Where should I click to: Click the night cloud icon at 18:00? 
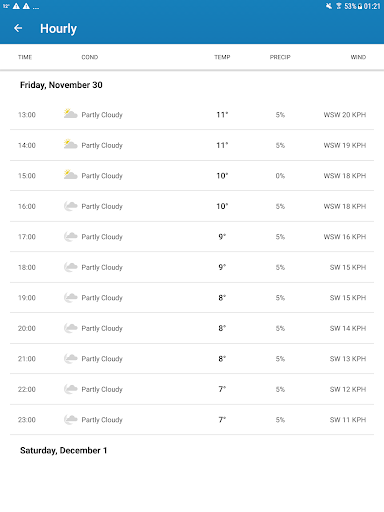point(70,267)
